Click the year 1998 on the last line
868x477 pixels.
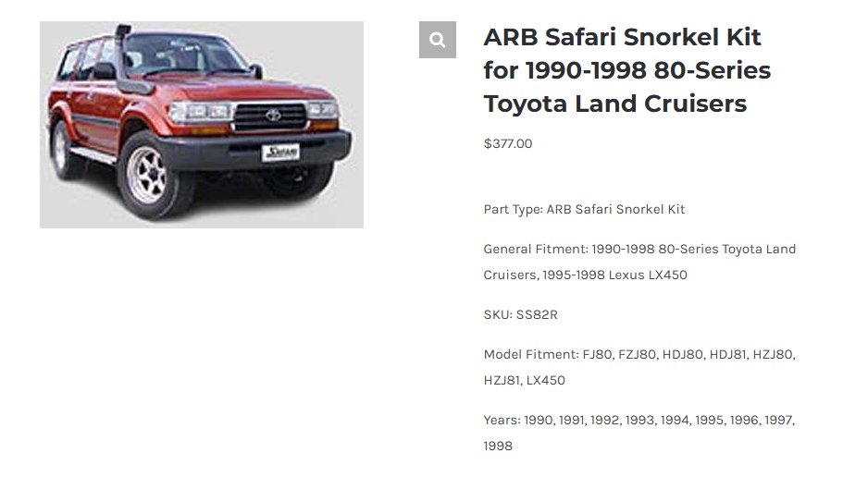click(x=498, y=446)
